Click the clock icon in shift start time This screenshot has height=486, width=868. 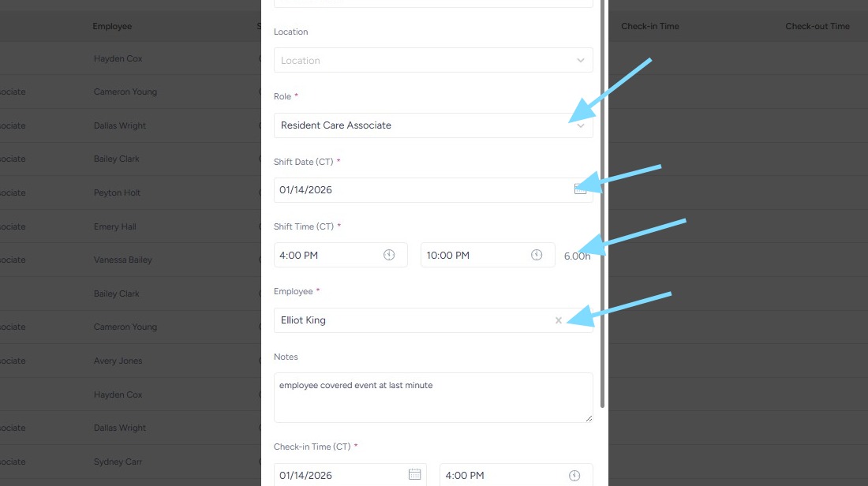[x=389, y=255]
